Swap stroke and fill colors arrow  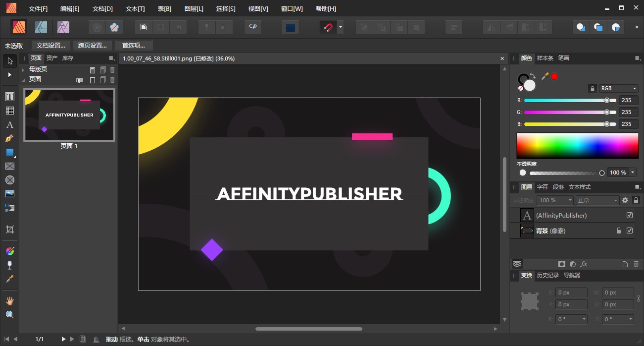[x=533, y=76]
